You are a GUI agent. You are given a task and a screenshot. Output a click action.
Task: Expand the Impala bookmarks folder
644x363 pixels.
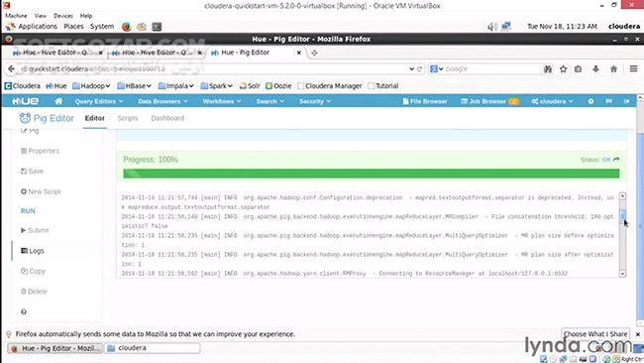point(175,86)
